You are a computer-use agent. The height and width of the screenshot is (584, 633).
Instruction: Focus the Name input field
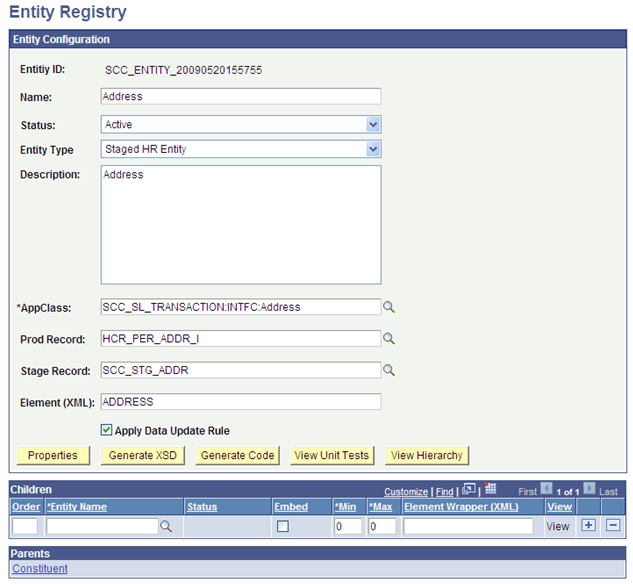[241, 96]
